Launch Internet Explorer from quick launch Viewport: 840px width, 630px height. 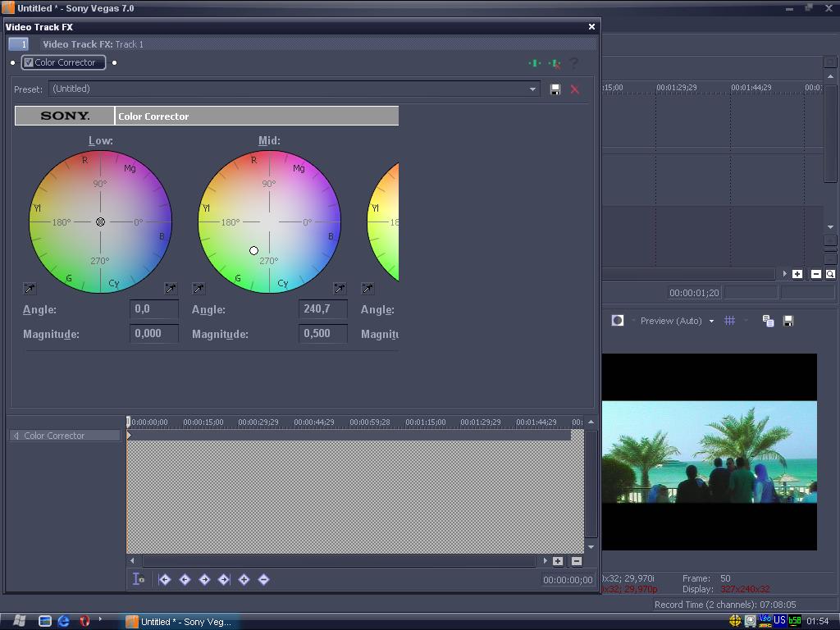[64, 621]
